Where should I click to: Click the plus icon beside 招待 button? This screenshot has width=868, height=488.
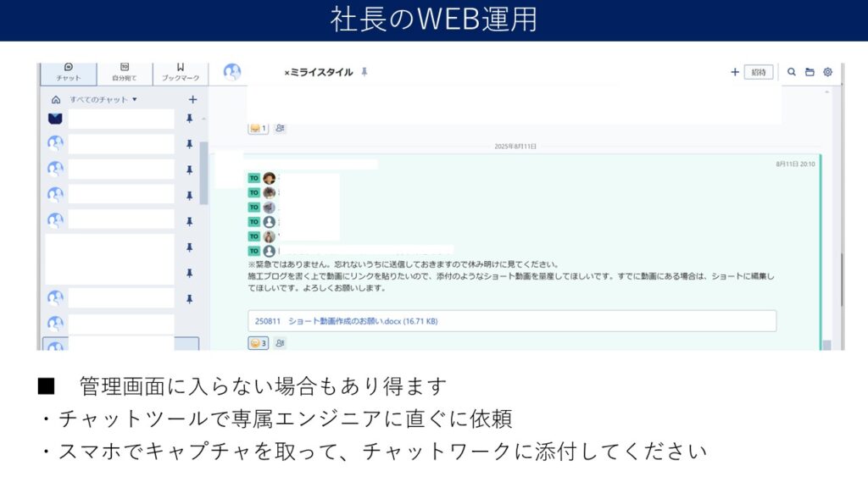(x=735, y=73)
